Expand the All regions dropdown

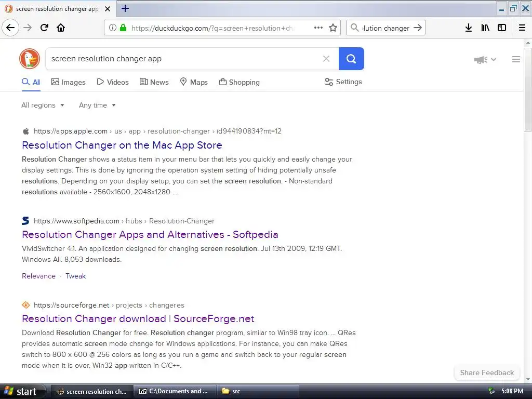tap(43, 105)
